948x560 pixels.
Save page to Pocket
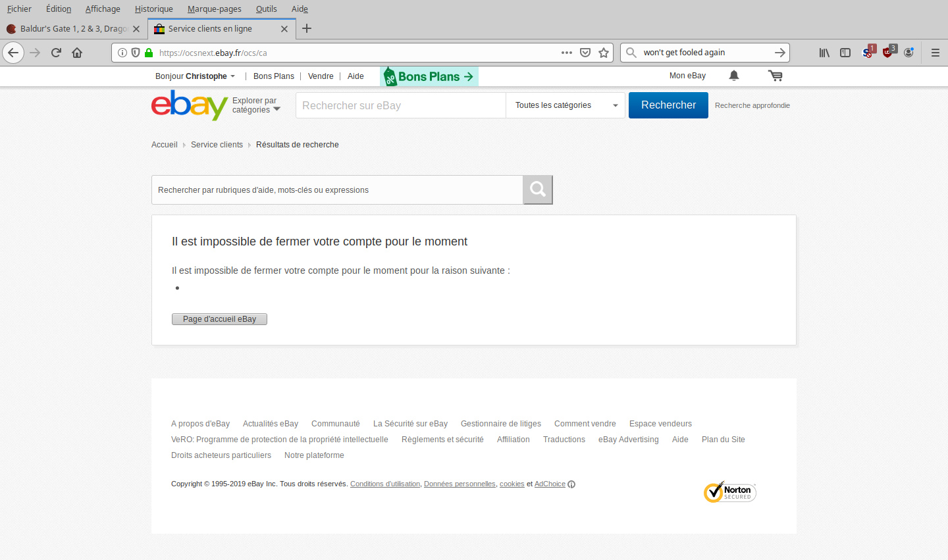point(585,53)
